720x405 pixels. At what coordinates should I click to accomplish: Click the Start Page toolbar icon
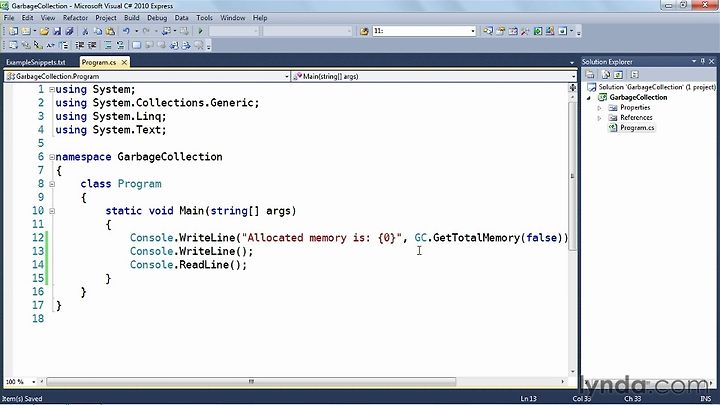pos(538,31)
